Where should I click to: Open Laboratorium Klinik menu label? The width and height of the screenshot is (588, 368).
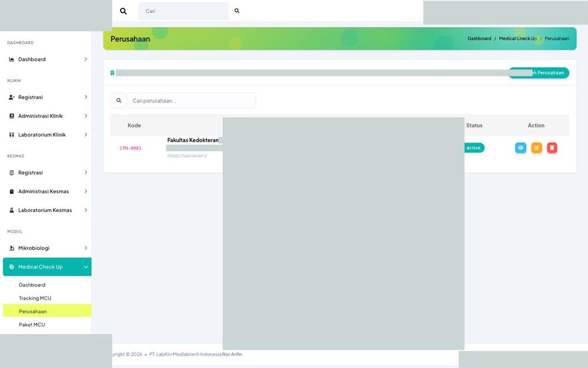[x=42, y=135]
